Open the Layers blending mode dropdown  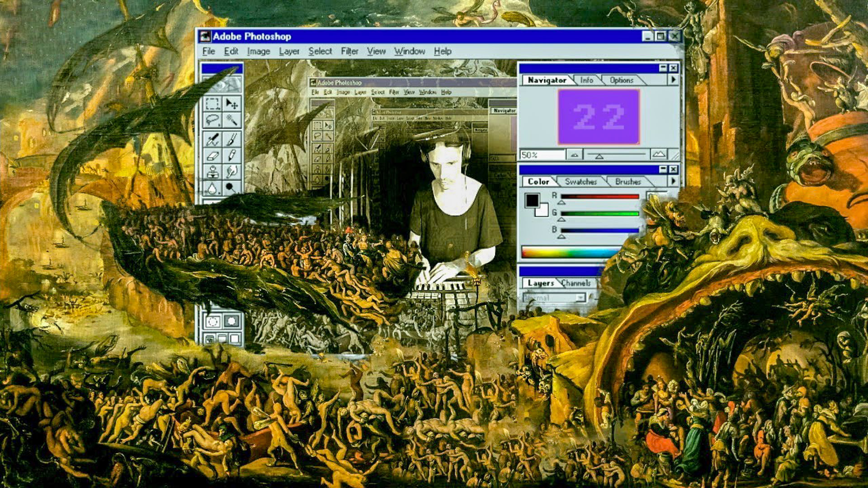coord(554,298)
